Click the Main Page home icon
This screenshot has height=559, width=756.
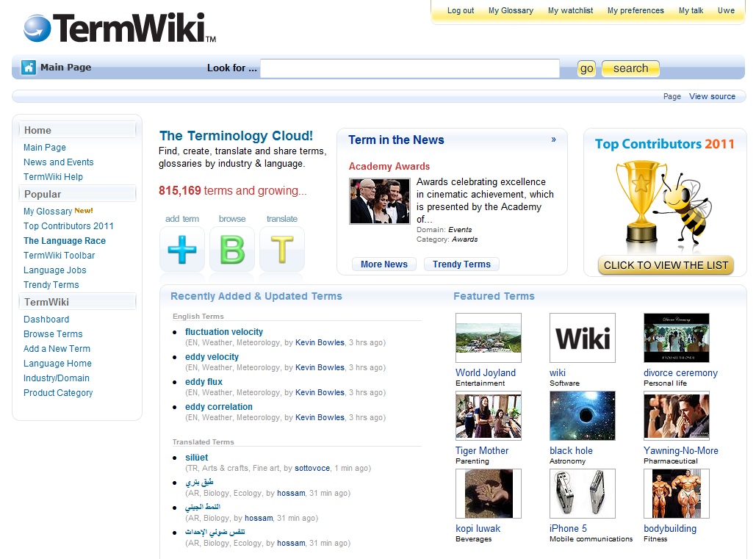[29, 68]
